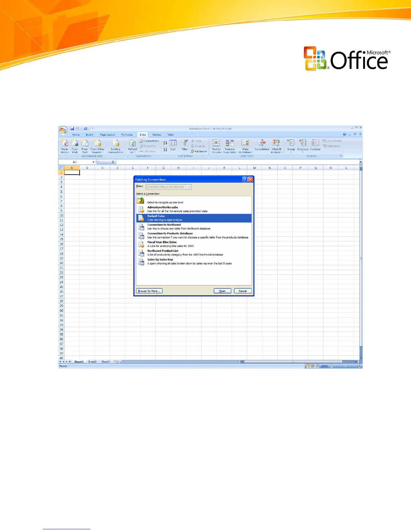Click the Open button in dialog
Screen dimensions: 411x532
click(x=222, y=291)
